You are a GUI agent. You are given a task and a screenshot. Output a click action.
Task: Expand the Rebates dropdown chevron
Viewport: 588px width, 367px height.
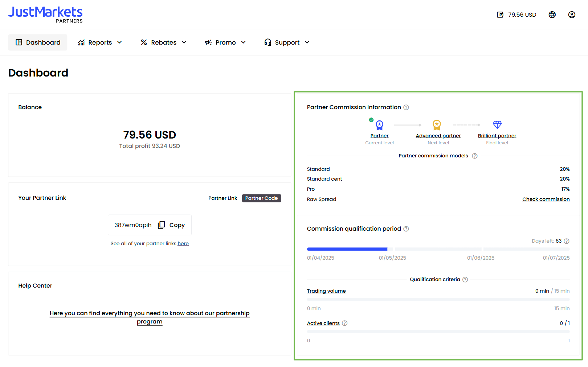184,42
